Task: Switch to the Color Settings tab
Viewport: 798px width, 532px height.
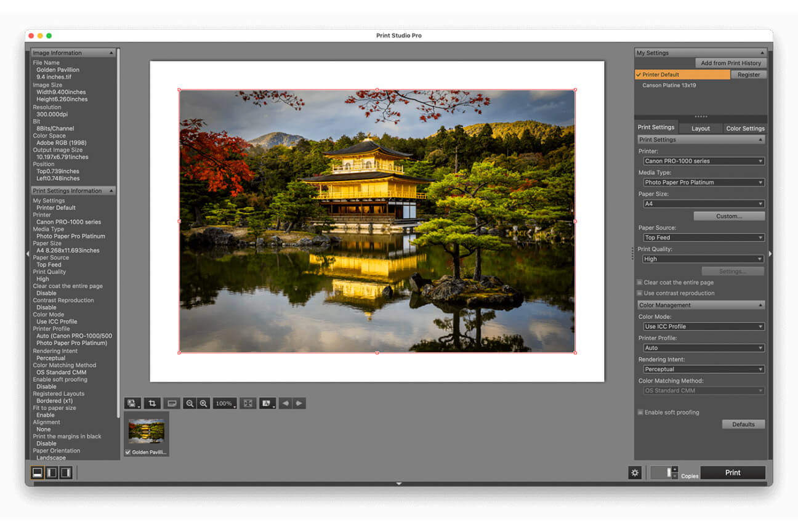Action: pyautogui.click(x=745, y=128)
